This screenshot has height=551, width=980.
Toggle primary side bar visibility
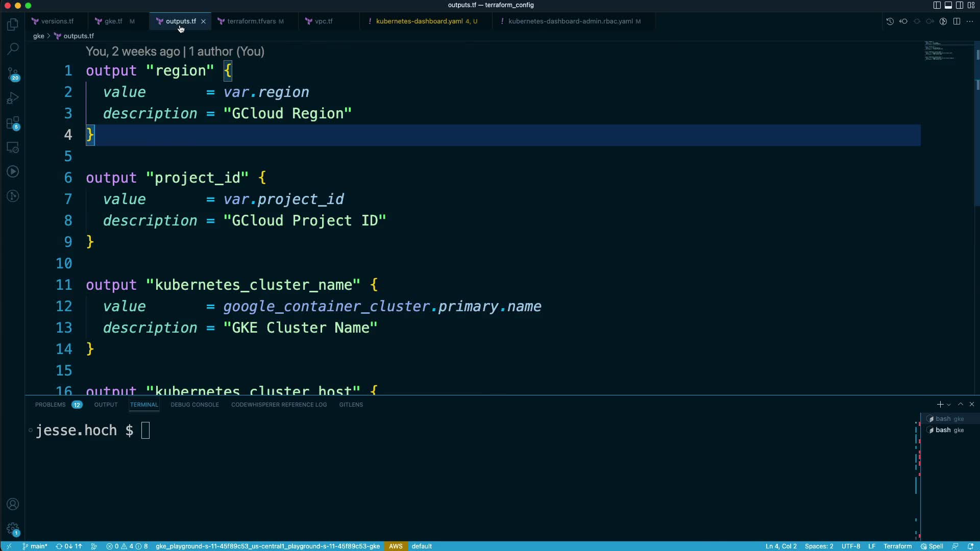pyautogui.click(x=937, y=5)
